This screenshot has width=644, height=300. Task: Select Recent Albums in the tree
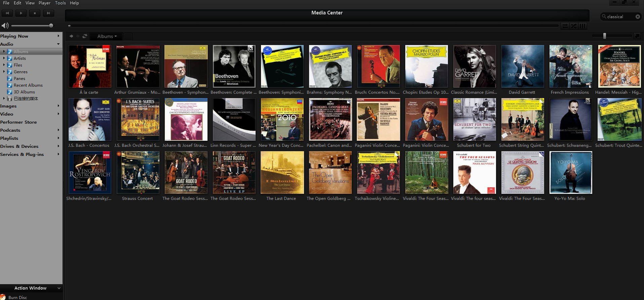[28, 85]
